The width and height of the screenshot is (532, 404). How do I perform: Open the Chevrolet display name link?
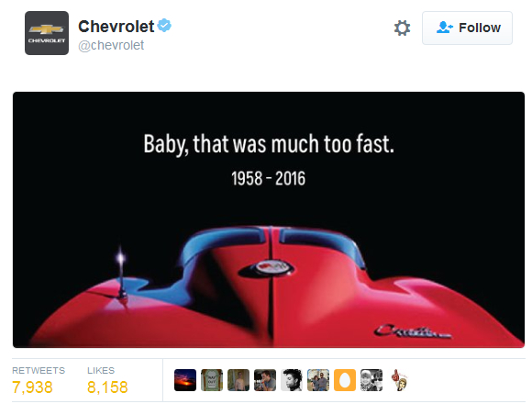116,27
